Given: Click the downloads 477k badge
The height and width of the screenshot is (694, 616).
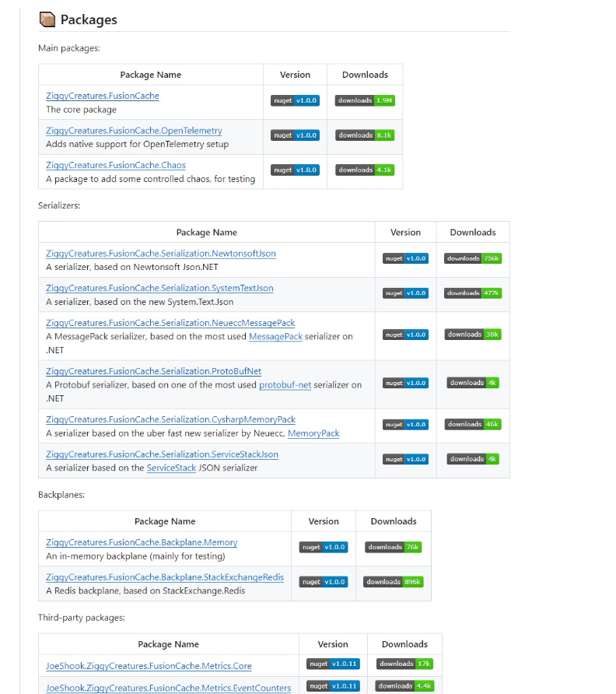Looking at the screenshot, I should (x=472, y=293).
